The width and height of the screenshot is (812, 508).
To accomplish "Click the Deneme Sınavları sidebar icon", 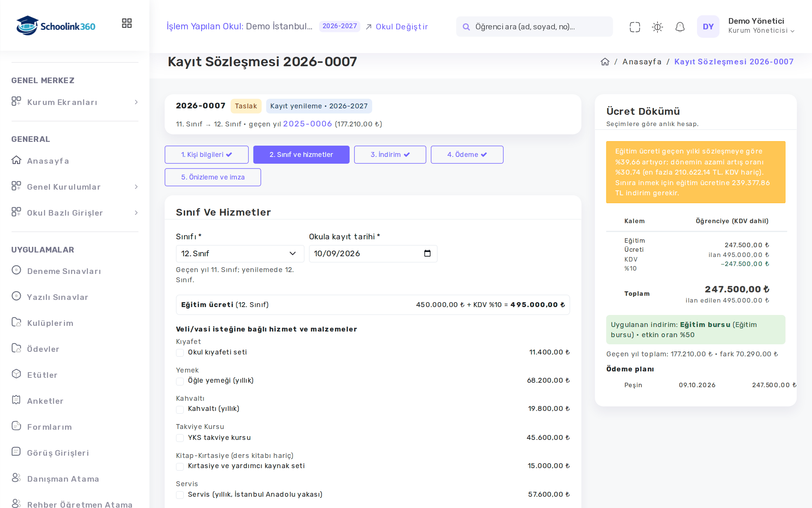I will click(x=16, y=270).
